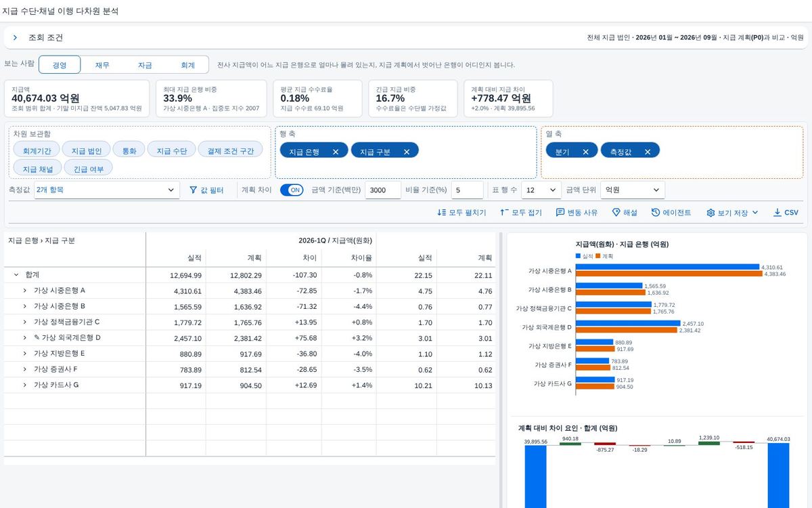
Task: Remove 분기 chip from column axis
Action: tap(585, 152)
